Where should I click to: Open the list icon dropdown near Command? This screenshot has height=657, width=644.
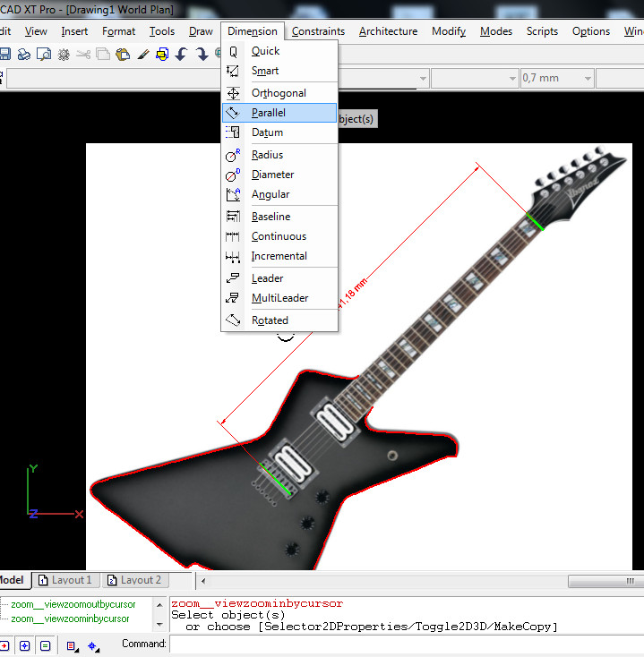point(73,644)
